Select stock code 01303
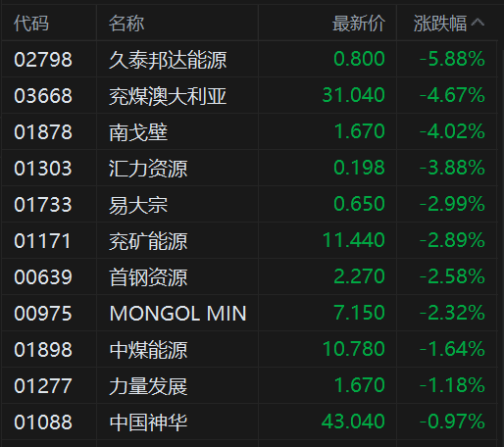504x447 pixels. 43,169
